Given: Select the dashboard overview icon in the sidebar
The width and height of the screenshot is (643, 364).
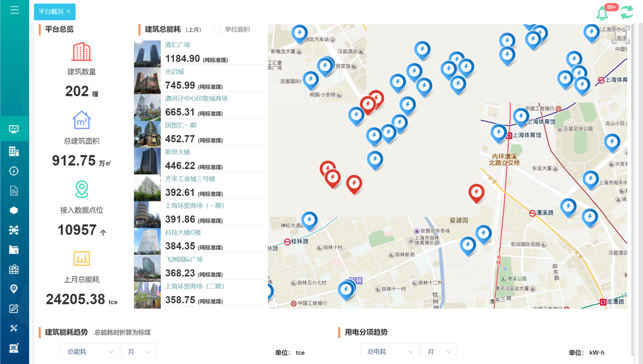Looking at the screenshot, I should tap(14, 129).
